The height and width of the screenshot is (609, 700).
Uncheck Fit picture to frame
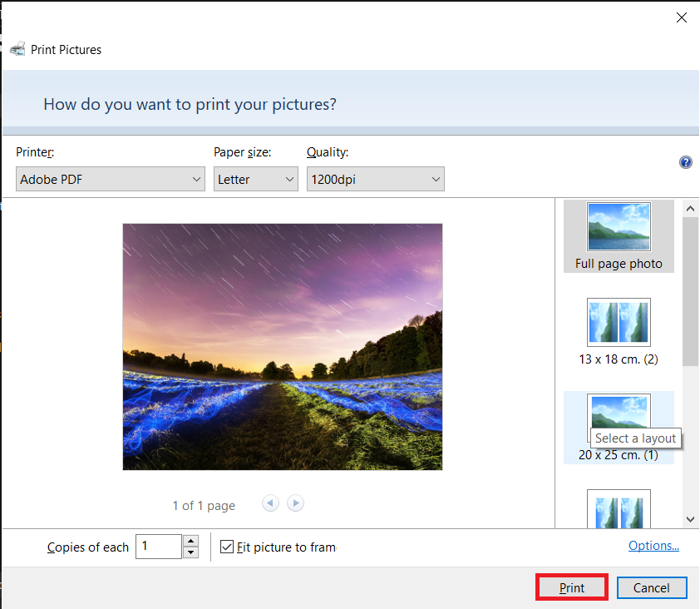pos(227,547)
